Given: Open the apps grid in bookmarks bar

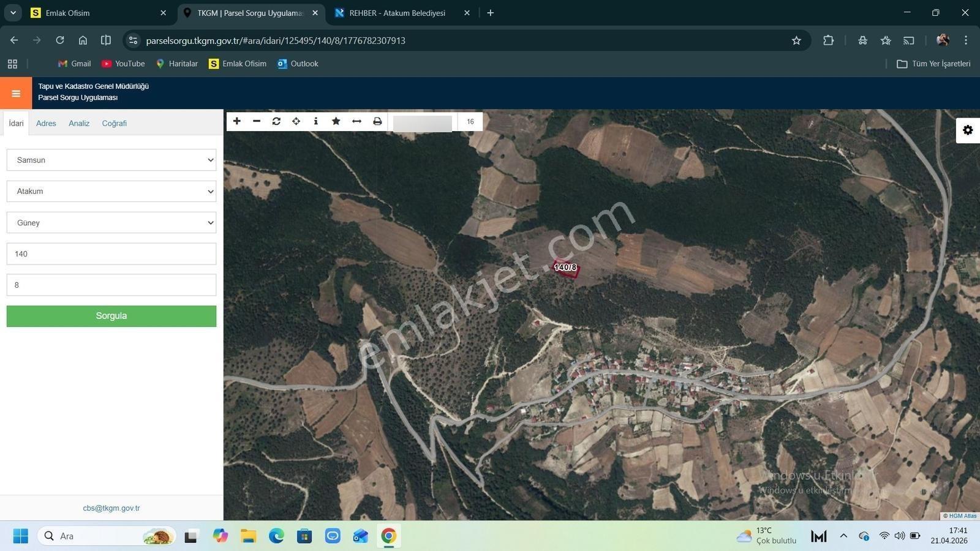Looking at the screenshot, I should pos(12,64).
